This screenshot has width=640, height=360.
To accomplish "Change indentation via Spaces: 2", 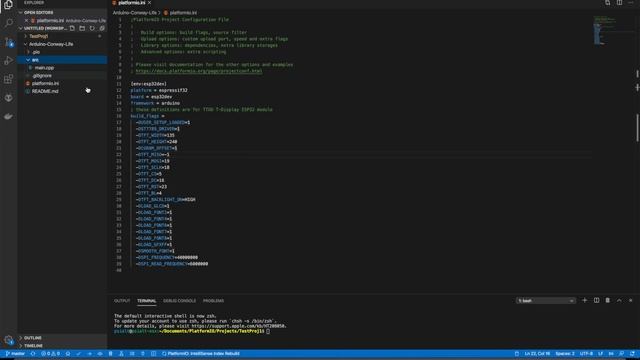I will click(565, 353).
